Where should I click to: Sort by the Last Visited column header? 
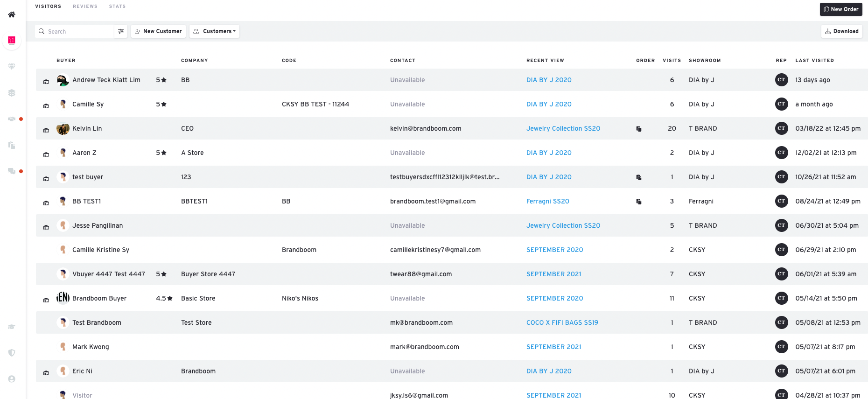(814, 61)
